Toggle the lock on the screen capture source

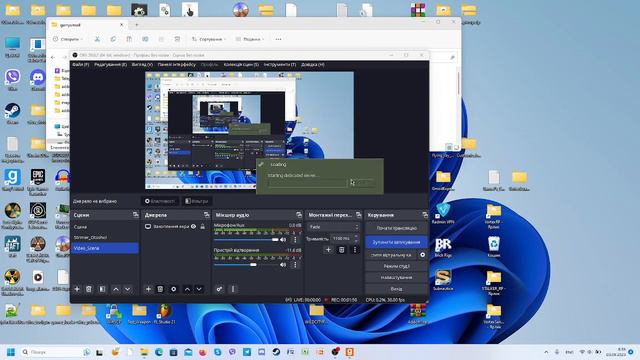[202, 226]
